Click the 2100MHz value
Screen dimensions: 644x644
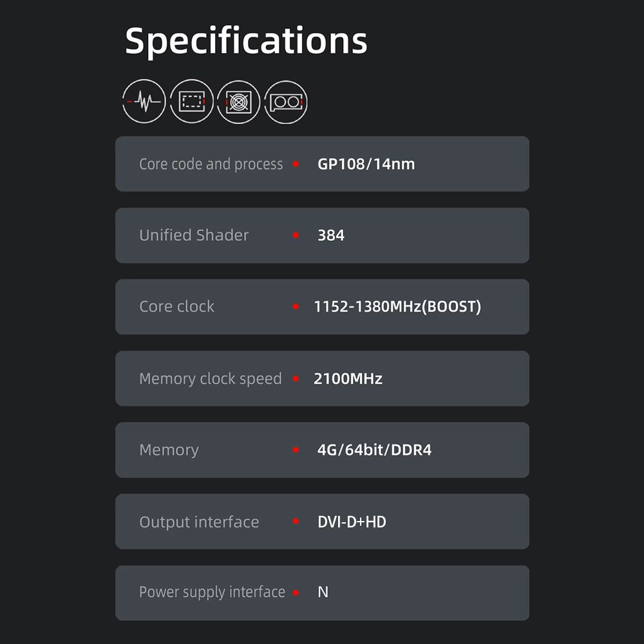348,379
